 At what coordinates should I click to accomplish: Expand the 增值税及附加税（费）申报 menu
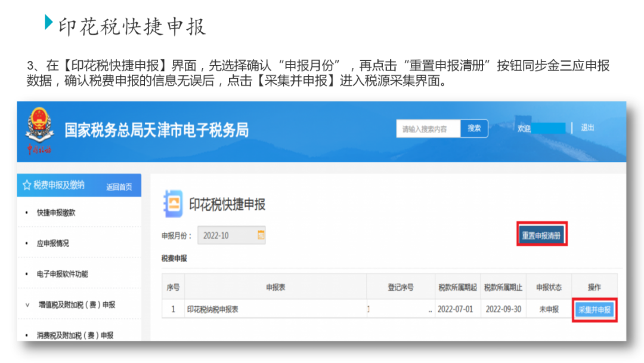coord(77,304)
